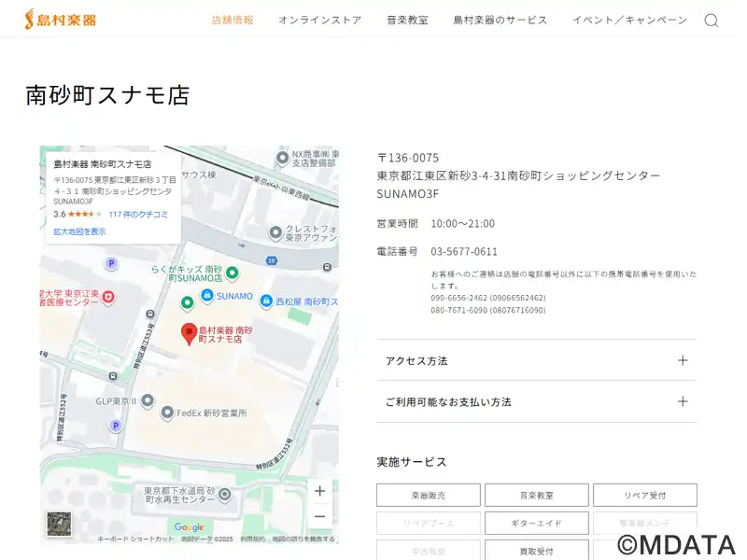This screenshot has width=747, height=560.
Task: Click 東京都下水道局 gray marker
Action: [x=224, y=495]
